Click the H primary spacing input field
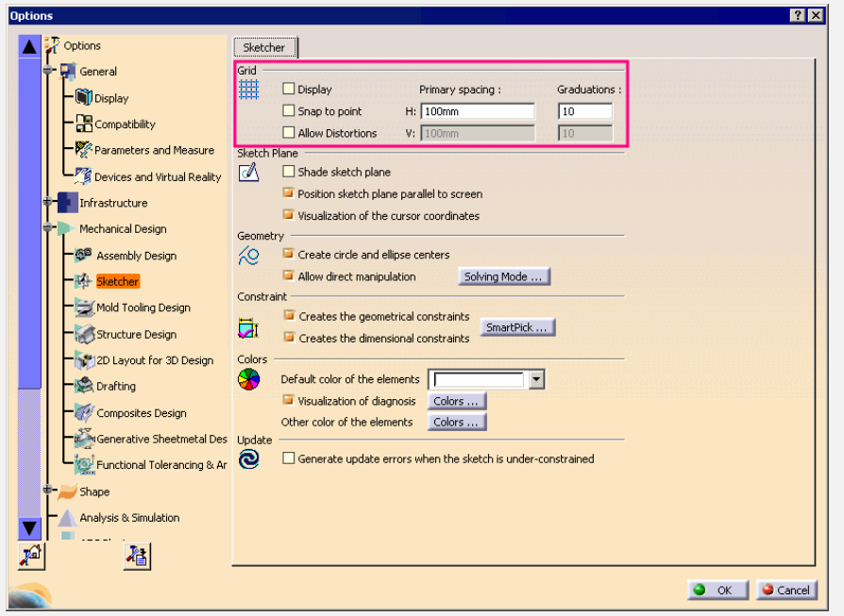Screen dimensions: 844x616 478,111
